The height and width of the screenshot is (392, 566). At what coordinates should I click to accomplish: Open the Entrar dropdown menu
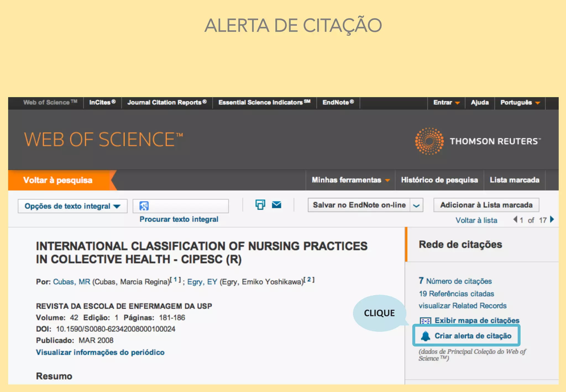pos(446,103)
